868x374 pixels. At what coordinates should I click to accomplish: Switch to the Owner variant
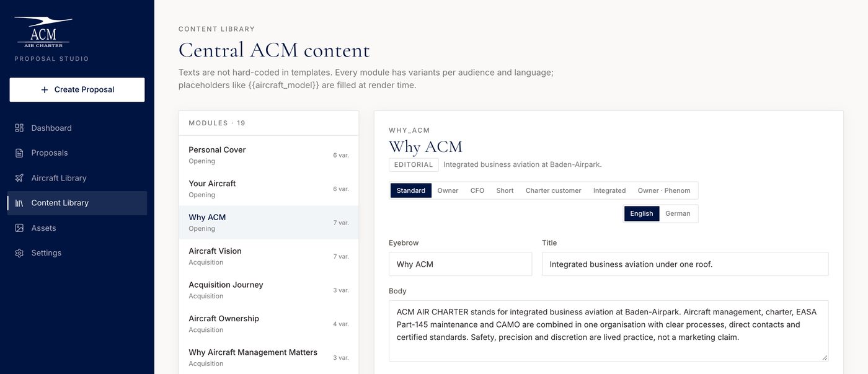point(448,190)
